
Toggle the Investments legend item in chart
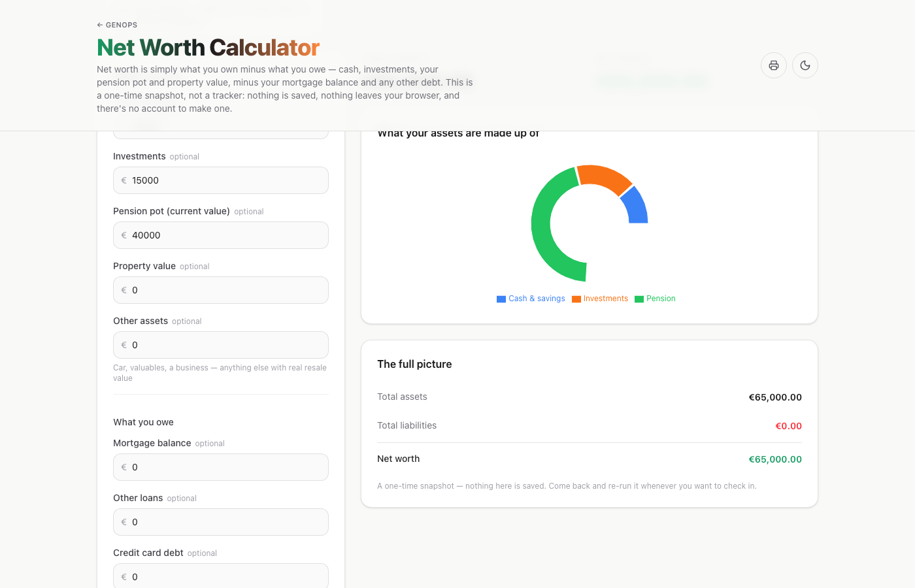pyautogui.click(x=600, y=299)
